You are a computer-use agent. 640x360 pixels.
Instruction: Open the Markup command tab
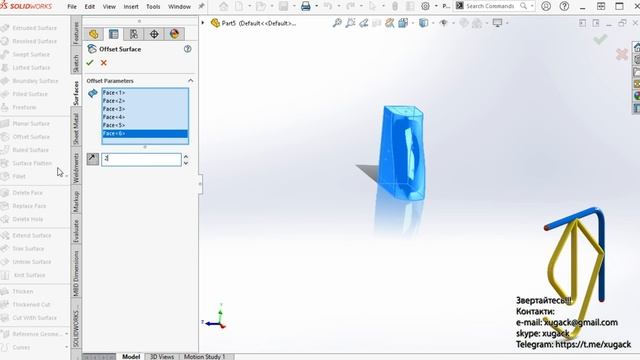[x=76, y=202]
